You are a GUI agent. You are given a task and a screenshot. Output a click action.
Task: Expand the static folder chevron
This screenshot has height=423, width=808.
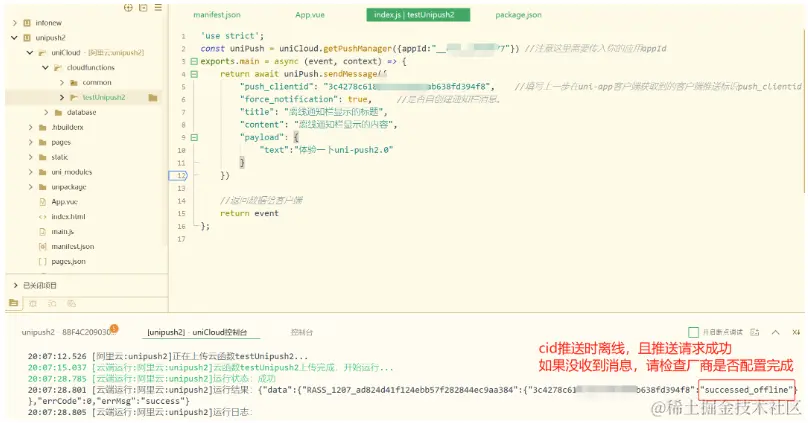tap(30, 157)
